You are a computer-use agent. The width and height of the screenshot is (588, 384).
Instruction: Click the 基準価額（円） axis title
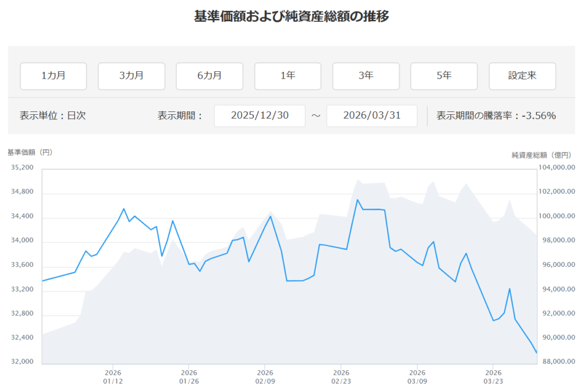30,153
